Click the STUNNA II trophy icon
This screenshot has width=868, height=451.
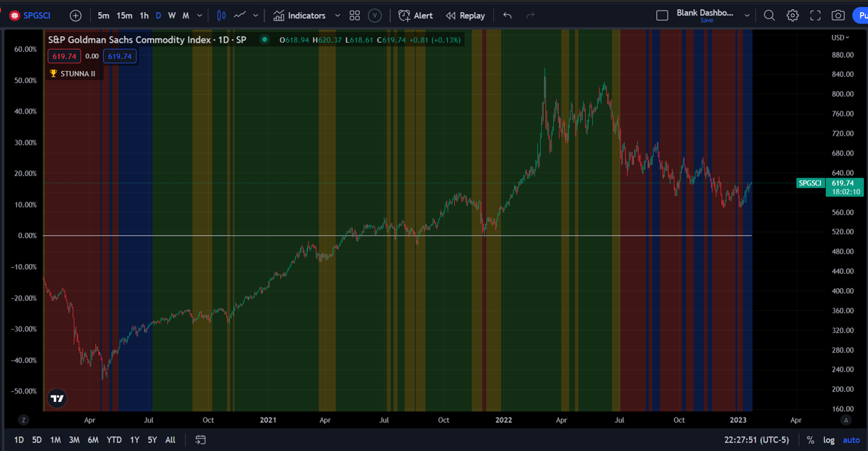tap(53, 74)
